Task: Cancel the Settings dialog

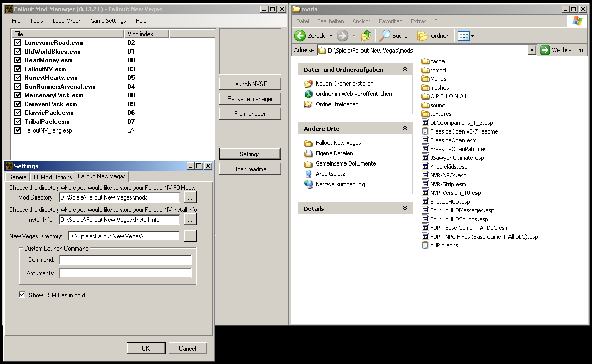Action: point(188,348)
